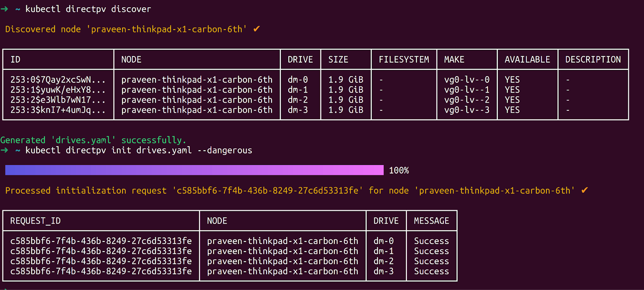The image size is (644, 290).
Task: Click the 'drives.yaml' filename in the generated message
Action: (83, 140)
